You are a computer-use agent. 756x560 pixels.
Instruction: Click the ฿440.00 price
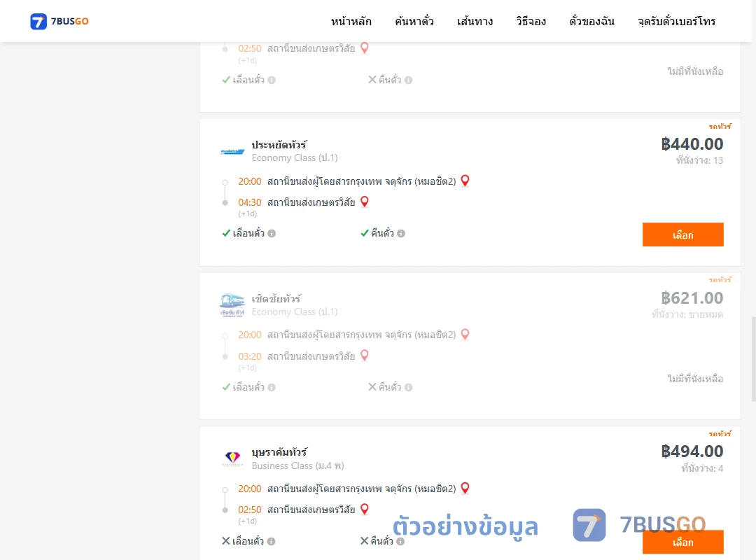click(x=692, y=143)
